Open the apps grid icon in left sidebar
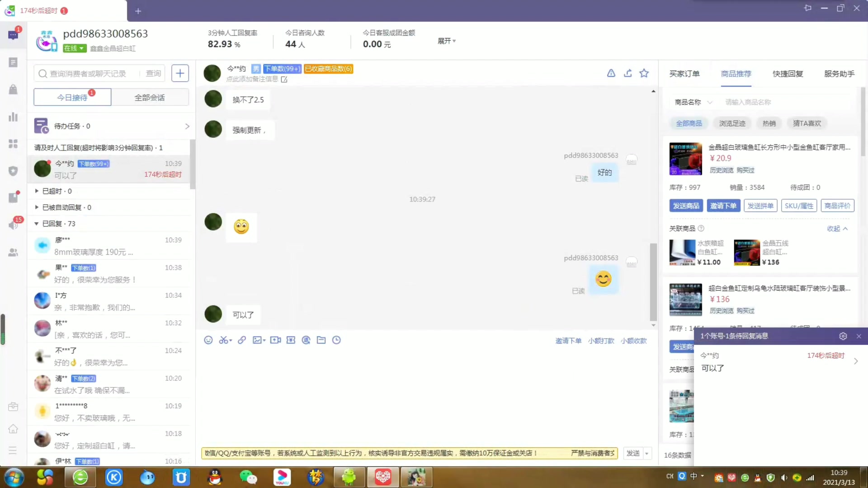Image resolution: width=868 pixels, height=488 pixels. [x=13, y=144]
